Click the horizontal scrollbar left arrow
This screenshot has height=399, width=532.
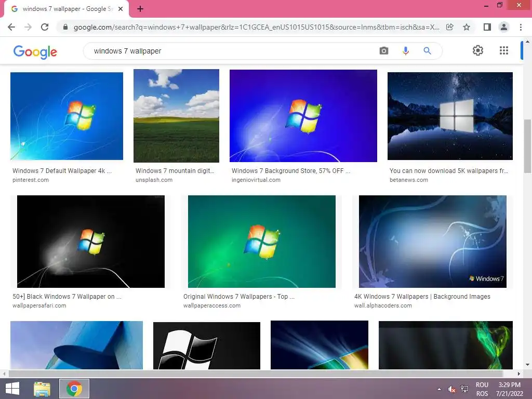[4, 374]
